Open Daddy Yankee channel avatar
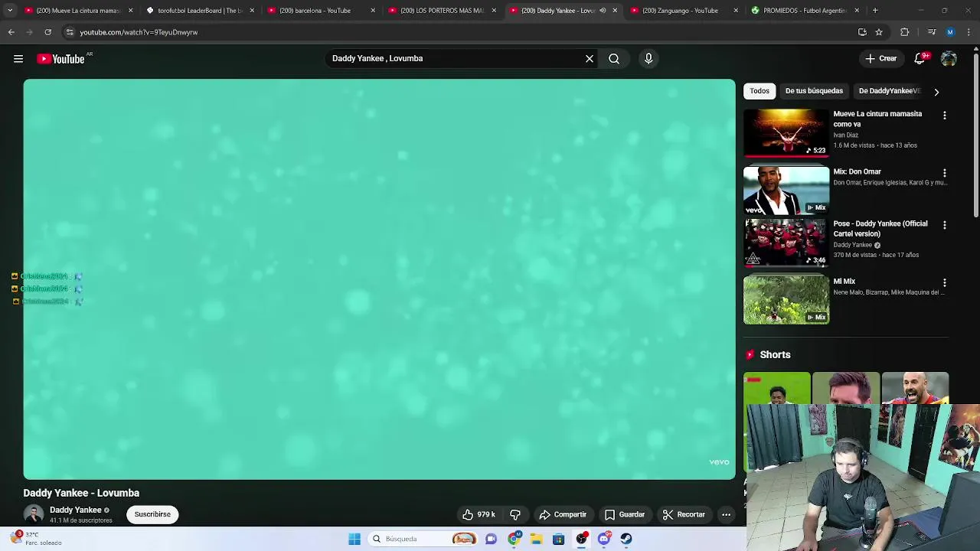The image size is (980, 551). pos(33,514)
